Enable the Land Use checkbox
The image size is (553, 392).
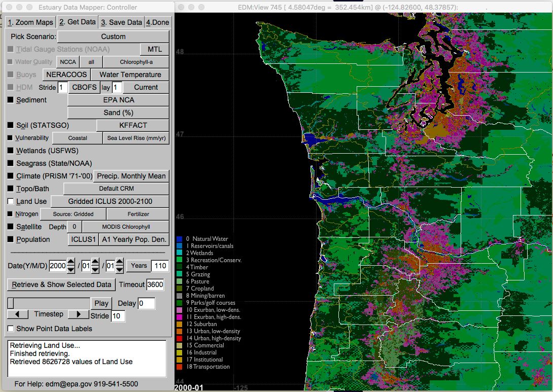coord(11,201)
